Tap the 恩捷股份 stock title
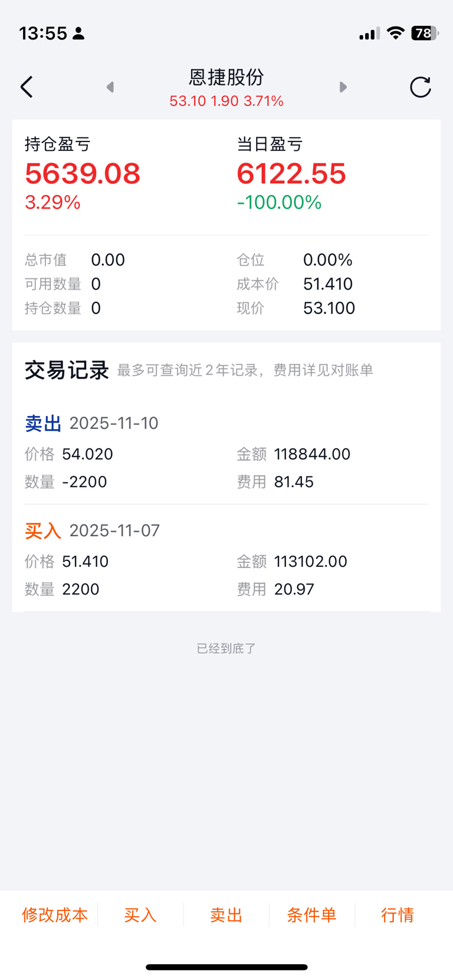This screenshot has width=453, height=980. tap(226, 77)
